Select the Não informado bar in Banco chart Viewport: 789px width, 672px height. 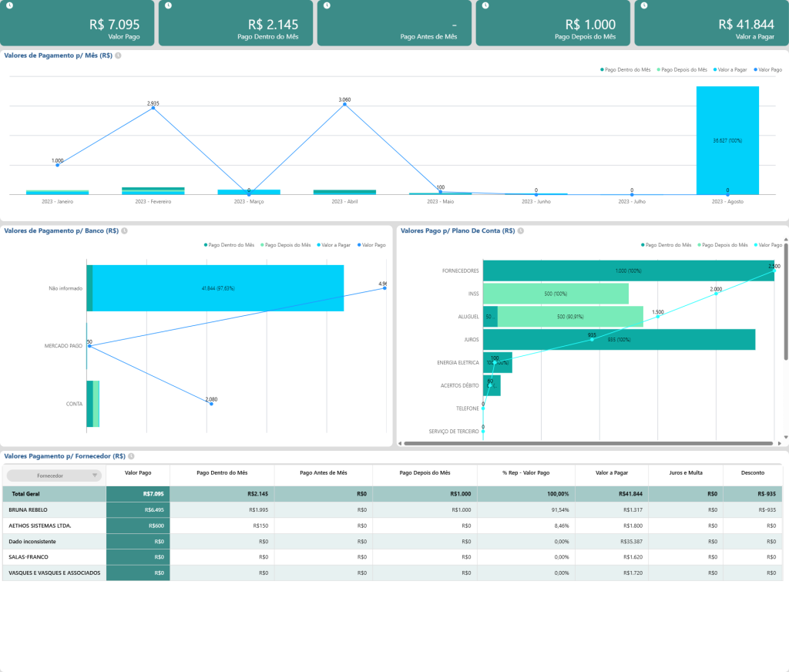(x=216, y=286)
